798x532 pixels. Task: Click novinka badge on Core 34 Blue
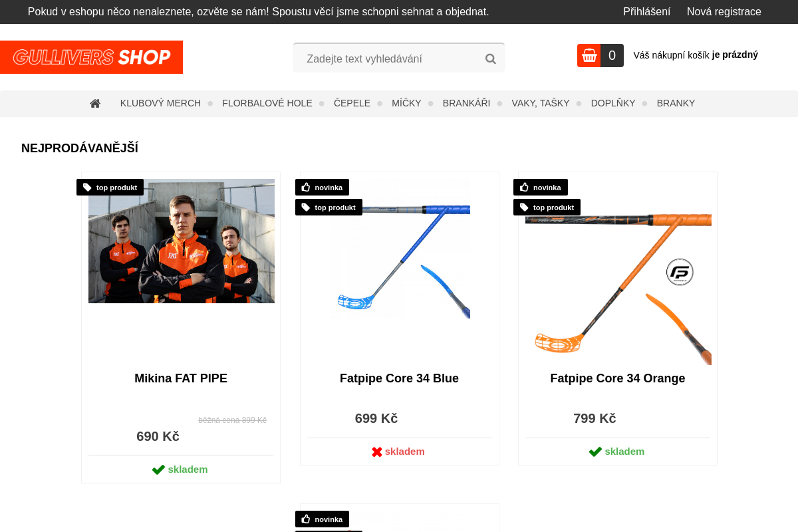[322, 188]
